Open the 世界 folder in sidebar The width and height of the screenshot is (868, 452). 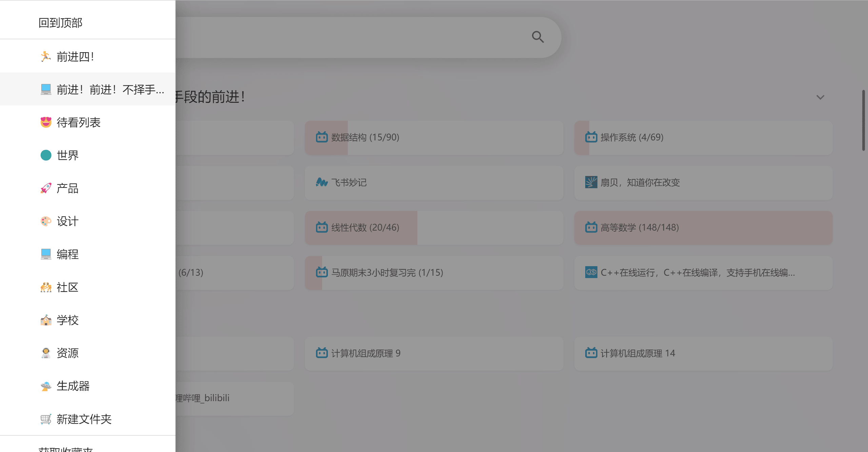67,155
